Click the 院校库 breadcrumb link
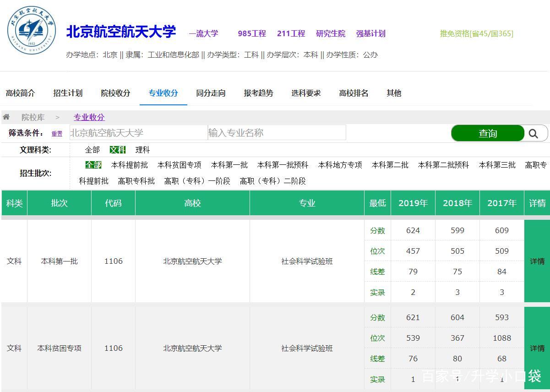 point(33,117)
